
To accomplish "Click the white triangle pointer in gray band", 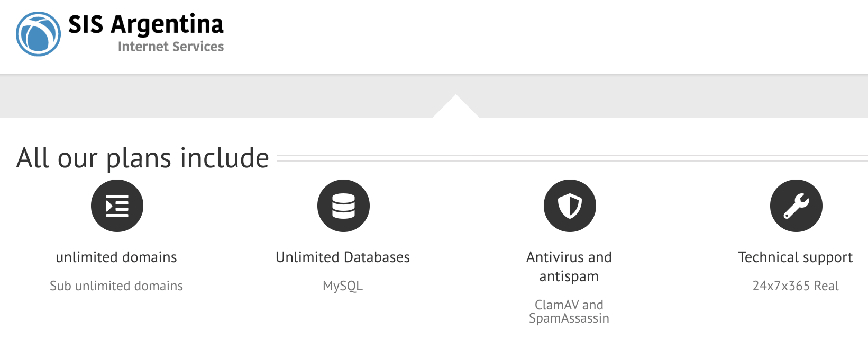I will (456, 108).
